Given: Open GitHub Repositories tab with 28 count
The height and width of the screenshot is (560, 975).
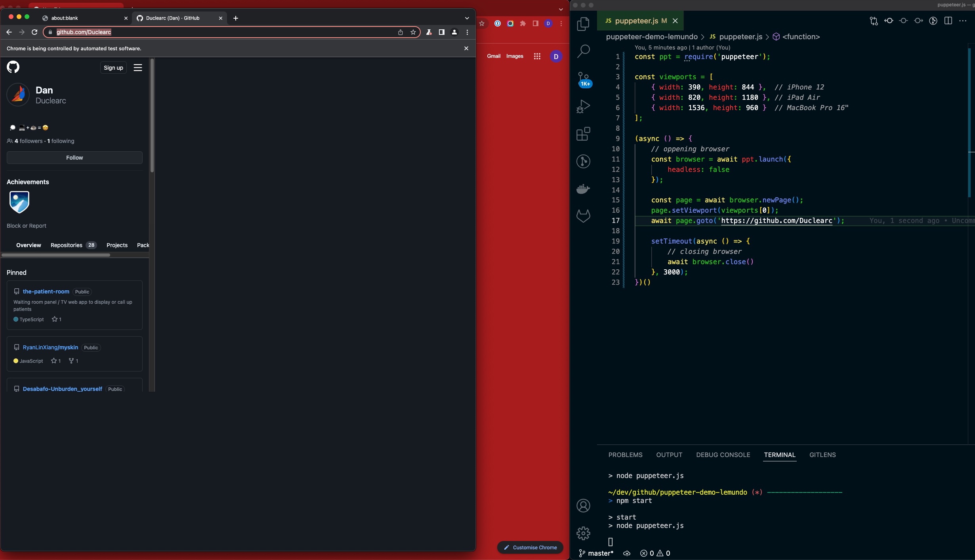Looking at the screenshot, I should [73, 245].
